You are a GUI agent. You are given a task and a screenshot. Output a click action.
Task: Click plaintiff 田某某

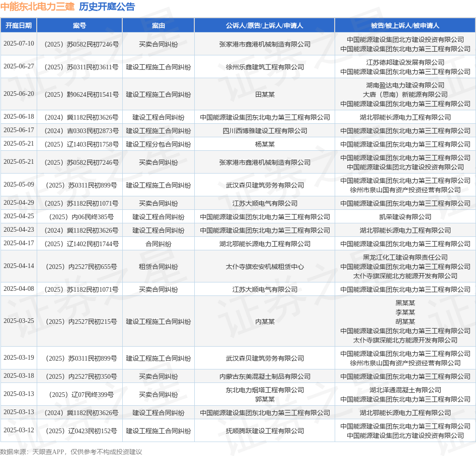pyautogui.click(x=264, y=94)
